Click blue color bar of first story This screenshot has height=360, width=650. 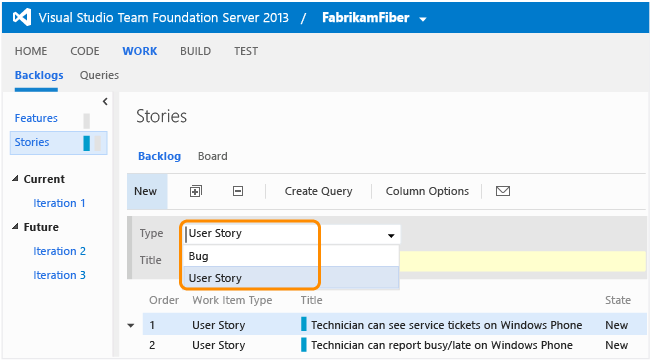(304, 324)
